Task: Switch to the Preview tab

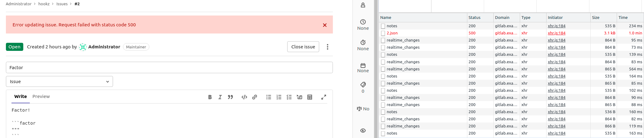Action: tap(41, 96)
